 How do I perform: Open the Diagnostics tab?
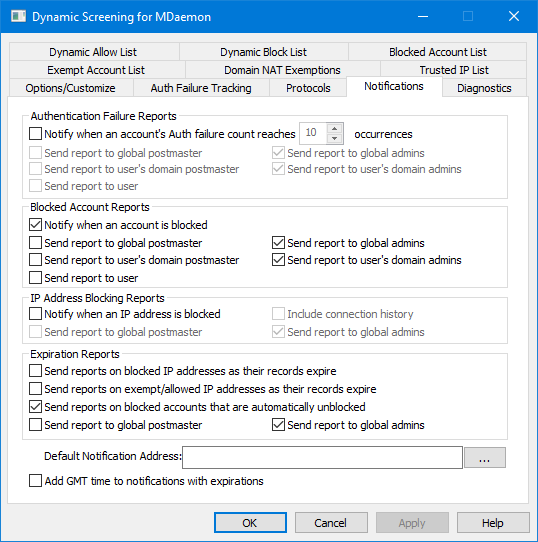pyautogui.click(x=484, y=88)
